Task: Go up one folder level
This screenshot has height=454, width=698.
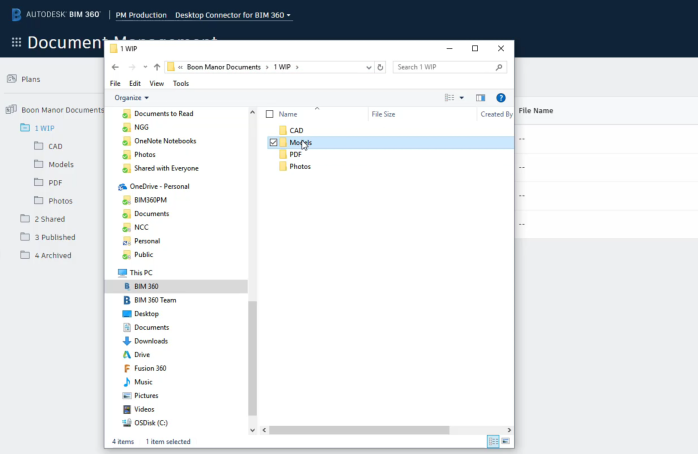Action: (x=157, y=67)
